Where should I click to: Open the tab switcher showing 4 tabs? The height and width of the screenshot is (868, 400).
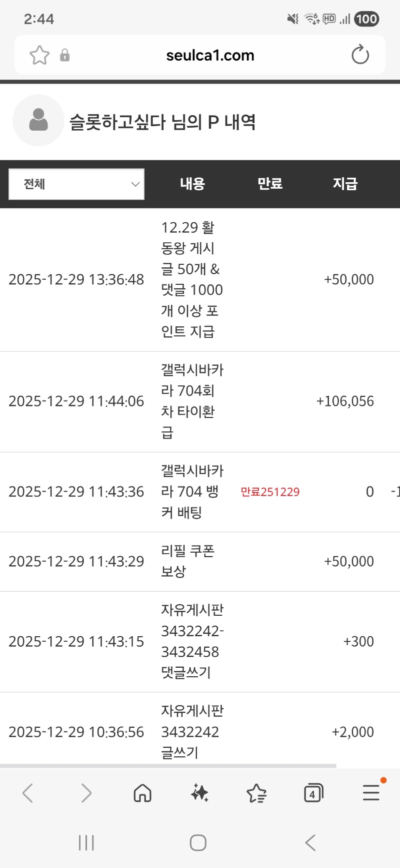(313, 793)
